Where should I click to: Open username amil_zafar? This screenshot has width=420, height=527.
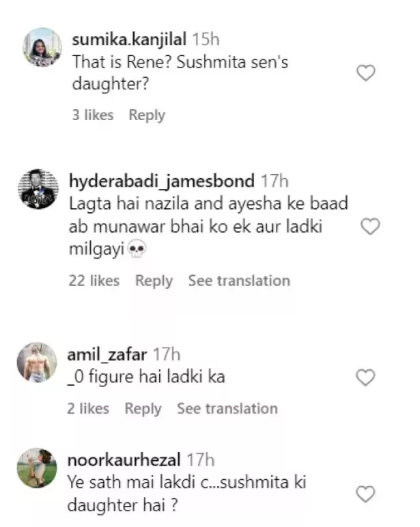click(x=107, y=354)
